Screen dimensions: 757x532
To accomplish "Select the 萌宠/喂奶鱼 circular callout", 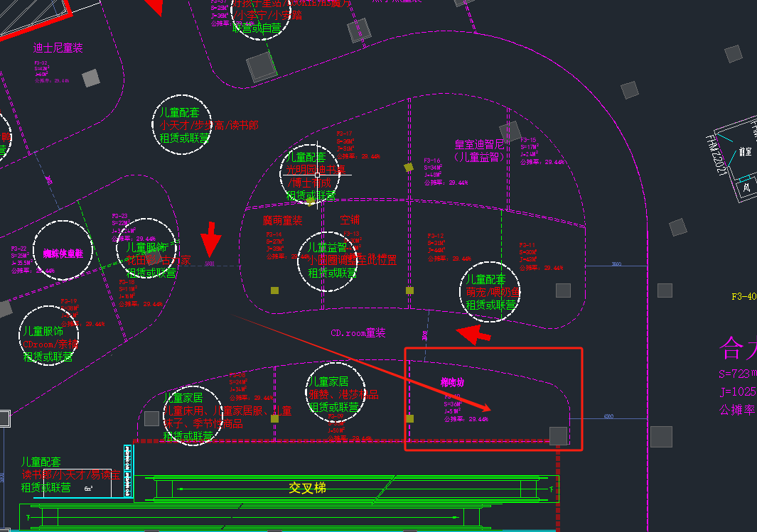I will click(491, 291).
